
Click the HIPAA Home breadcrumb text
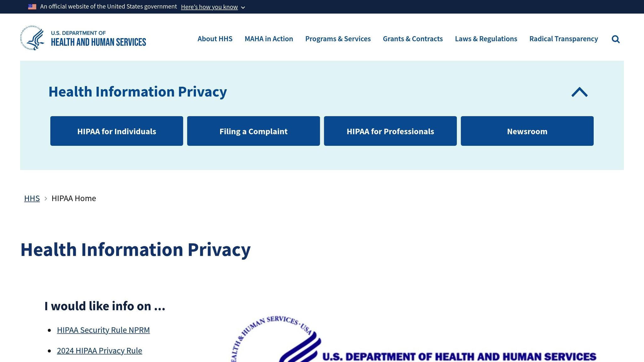74,198
